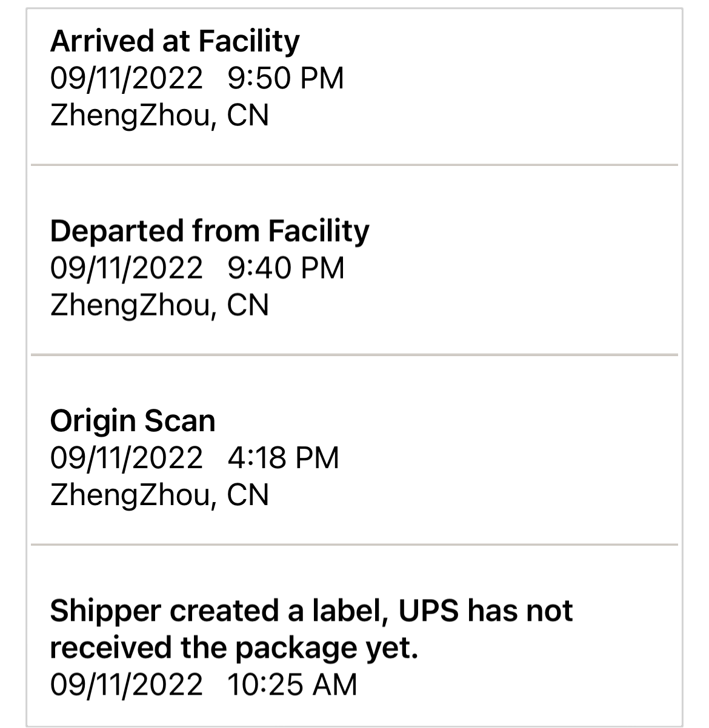
Task: Click ZhengZhou, CN under Origin Scan
Action: (x=159, y=494)
